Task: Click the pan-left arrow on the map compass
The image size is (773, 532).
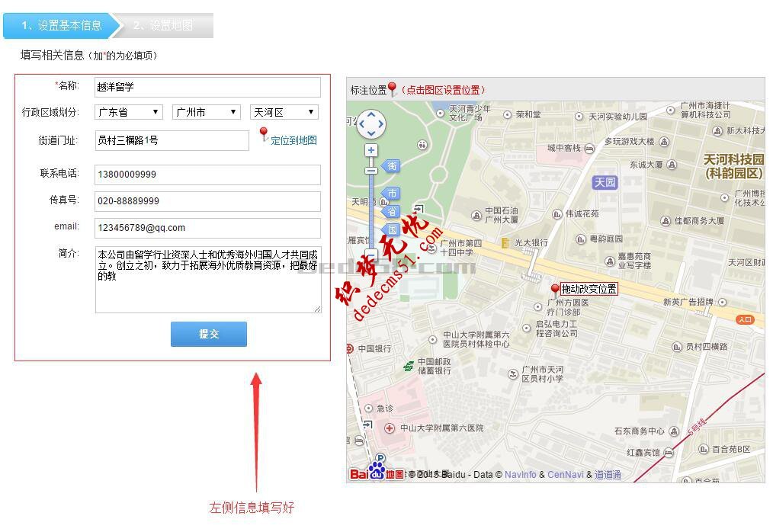Action: pos(361,123)
